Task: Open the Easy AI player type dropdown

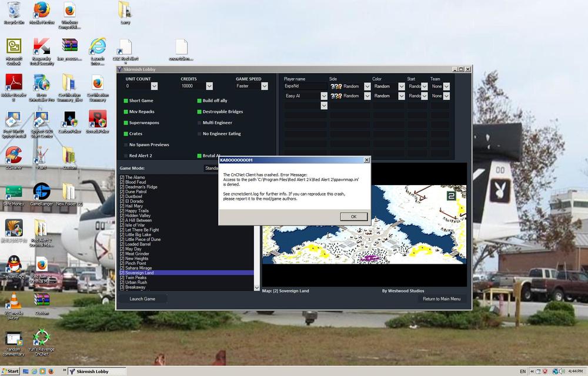Action: pos(324,96)
